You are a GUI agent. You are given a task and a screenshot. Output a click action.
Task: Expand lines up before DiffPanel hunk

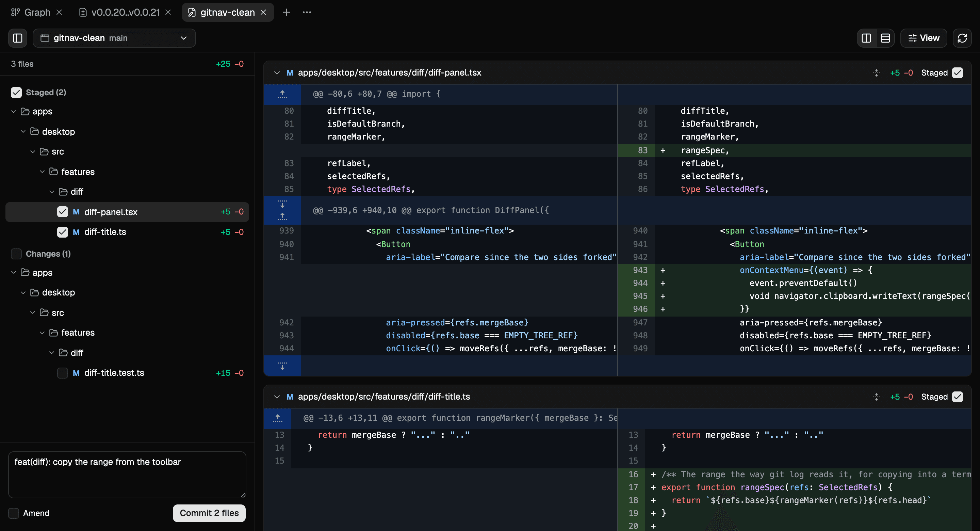pos(282,216)
